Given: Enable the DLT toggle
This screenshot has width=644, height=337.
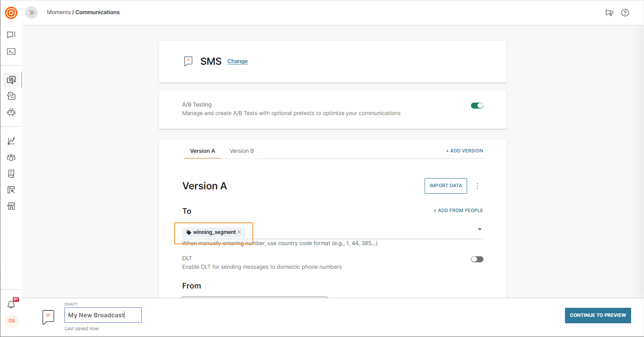Looking at the screenshot, I should (477, 259).
